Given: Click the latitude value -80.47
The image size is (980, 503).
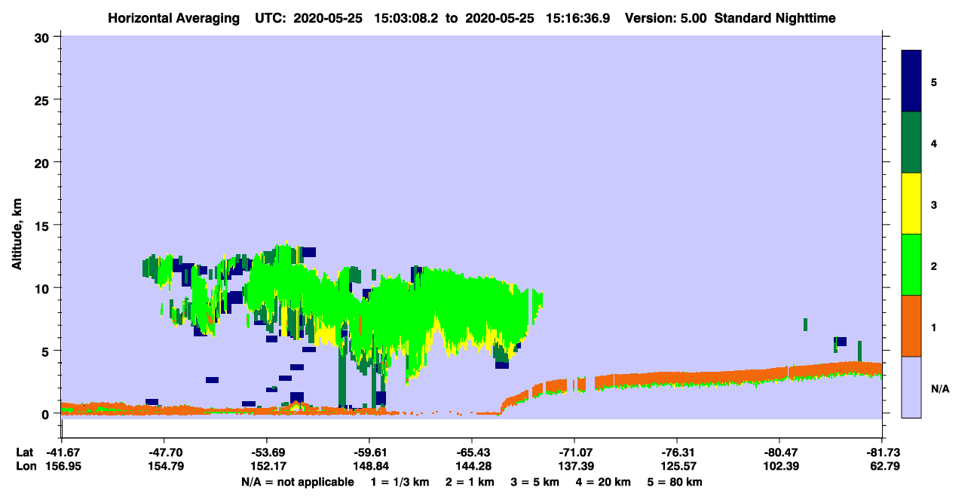Looking at the screenshot, I should coord(779,452).
